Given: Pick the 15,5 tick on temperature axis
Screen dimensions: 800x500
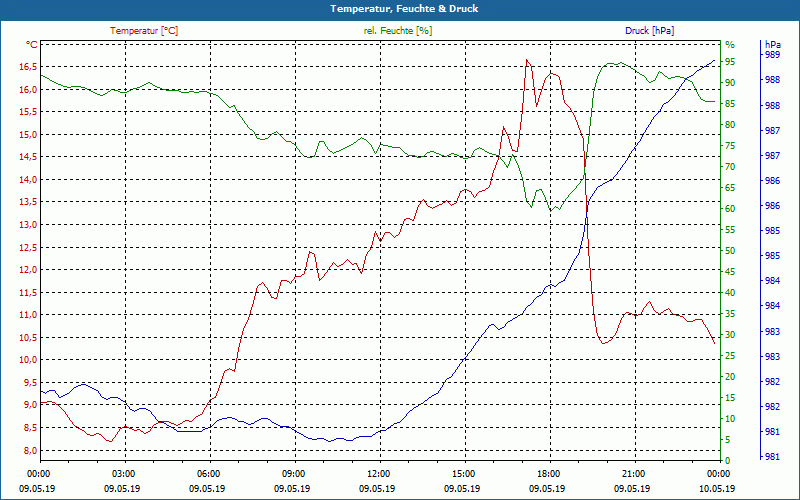Looking at the screenshot, I should (28, 112).
